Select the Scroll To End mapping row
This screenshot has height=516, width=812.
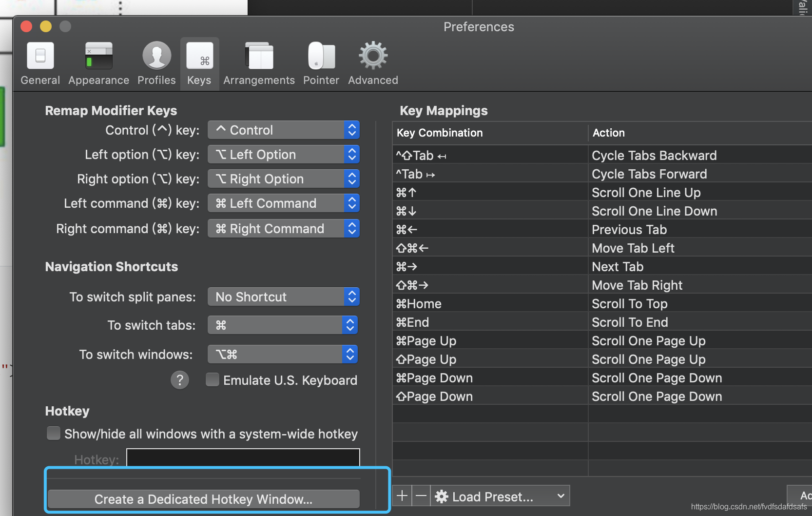click(602, 322)
